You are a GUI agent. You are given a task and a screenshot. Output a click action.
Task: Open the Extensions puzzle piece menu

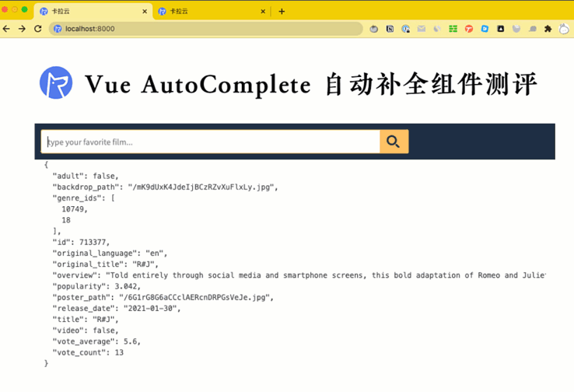[x=548, y=29]
